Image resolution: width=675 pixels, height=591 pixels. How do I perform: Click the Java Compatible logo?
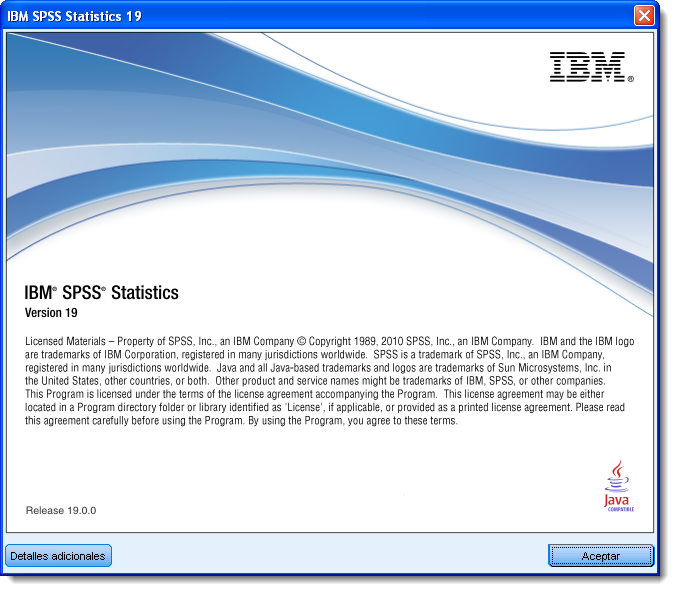click(619, 486)
